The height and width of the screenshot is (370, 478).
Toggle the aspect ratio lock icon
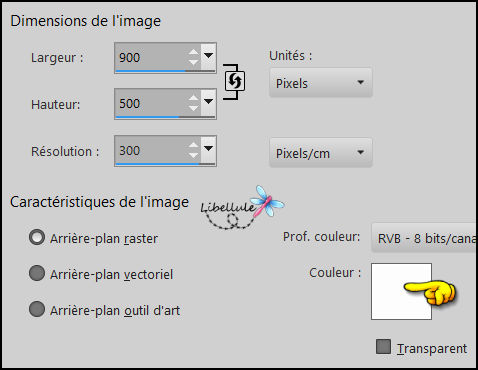(x=235, y=81)
